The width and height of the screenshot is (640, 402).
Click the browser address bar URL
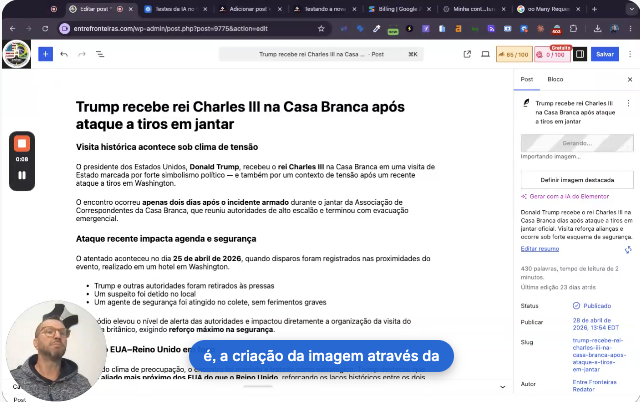[x=171, y=29]
